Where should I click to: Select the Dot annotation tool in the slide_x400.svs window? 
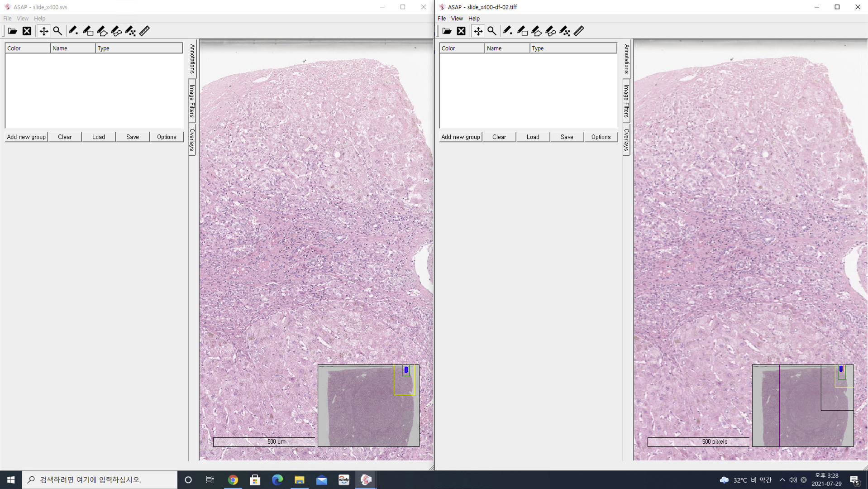click(x=73, y=31)
